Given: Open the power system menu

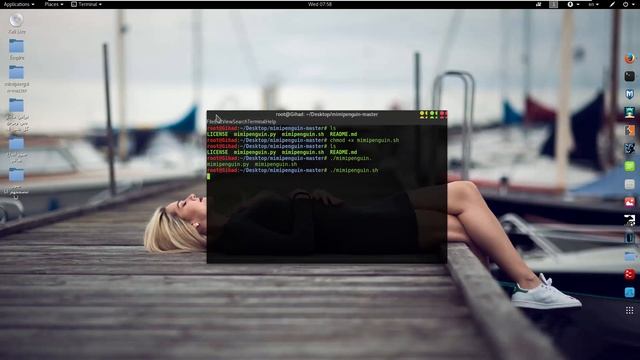Looking at the screenshot, I should (x=628, y=4).
